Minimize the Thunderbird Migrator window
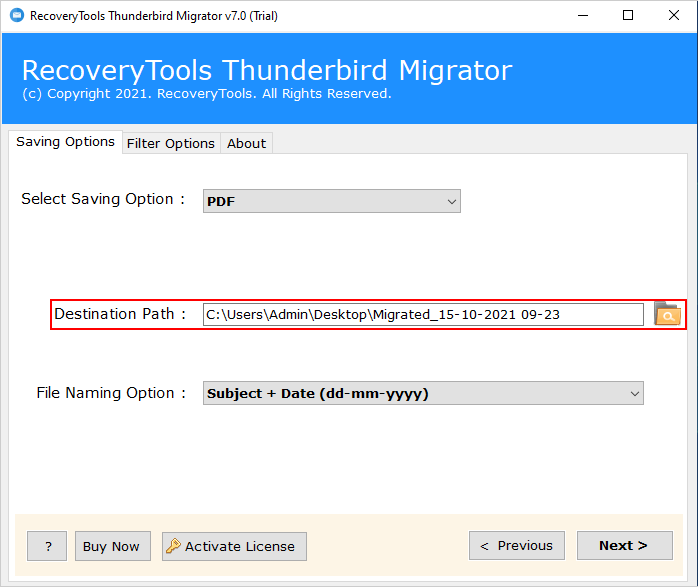The image size is (698, 587). pos(583,16)
